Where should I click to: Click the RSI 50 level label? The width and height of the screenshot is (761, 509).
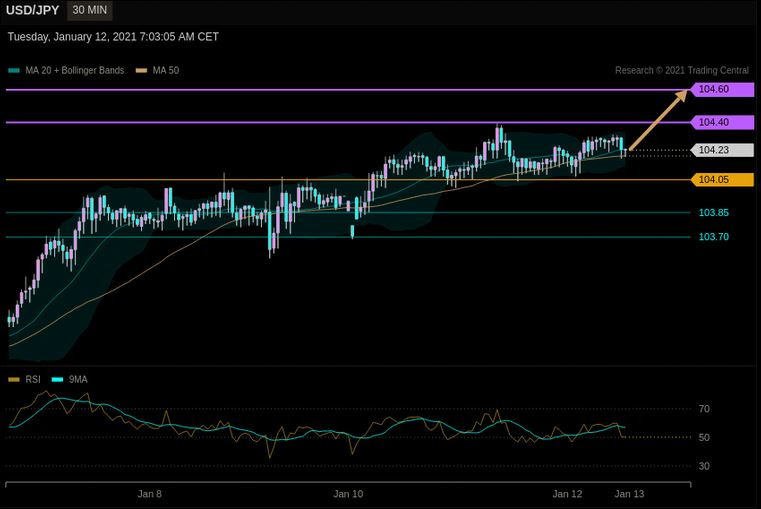[704, 438]
